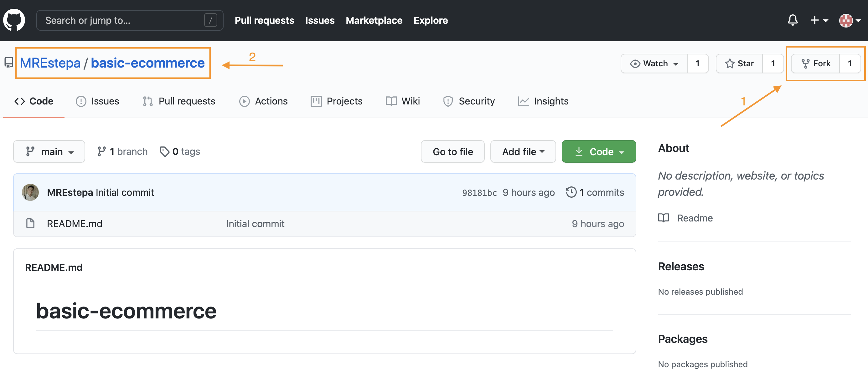Star the basic-ecommerce repository
Viewport: 868px width, 386px height.
(740, 63)
